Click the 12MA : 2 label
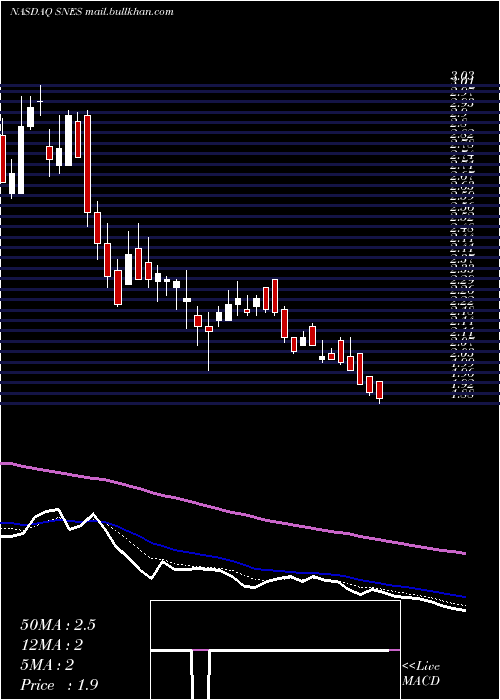Image resolution: width=500 pixels, height=700 pixels. coord(52,645)
